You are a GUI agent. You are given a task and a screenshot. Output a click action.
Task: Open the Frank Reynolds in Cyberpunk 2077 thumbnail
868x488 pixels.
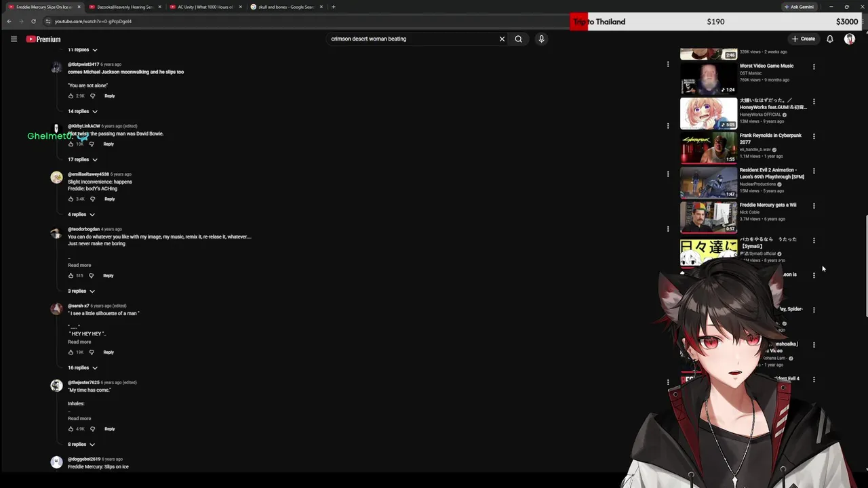[708, 148]
